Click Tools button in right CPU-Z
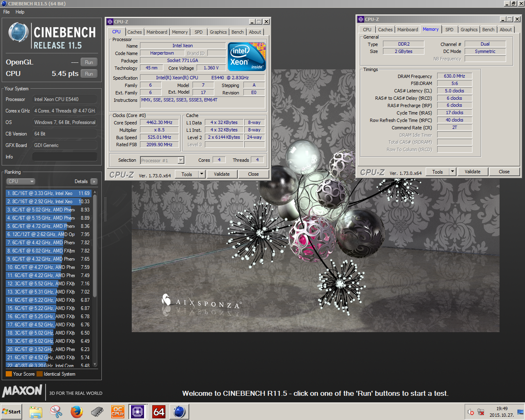The height and width of the screenshot is (420, 525). (x=438, y=172)
